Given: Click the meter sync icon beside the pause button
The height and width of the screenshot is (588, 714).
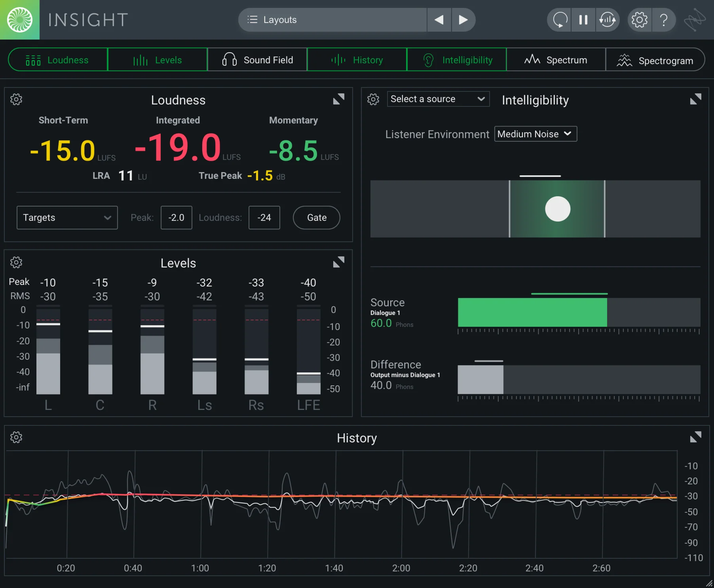Looking at the screenshot, I should click(x=608, y=20).
